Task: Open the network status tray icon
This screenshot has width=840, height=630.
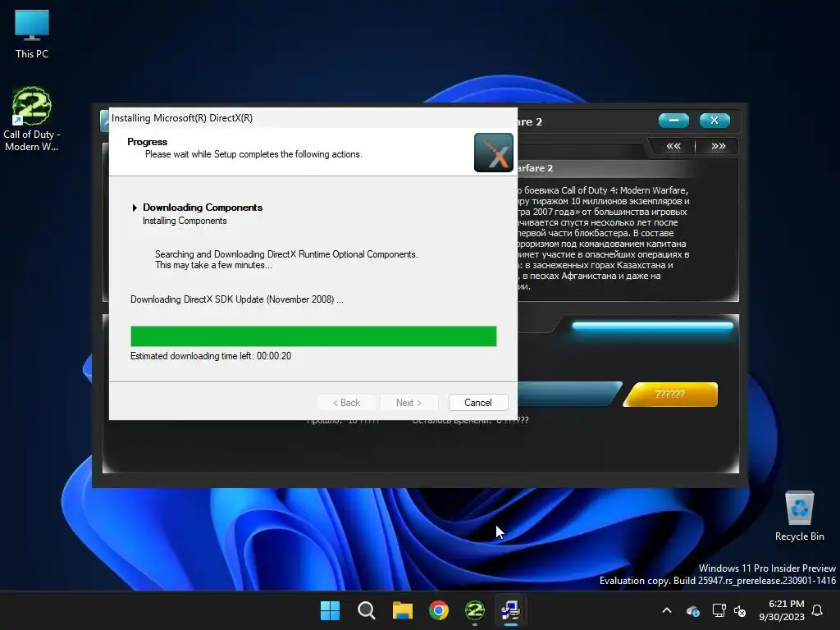Action: click(x=719, y=610)
